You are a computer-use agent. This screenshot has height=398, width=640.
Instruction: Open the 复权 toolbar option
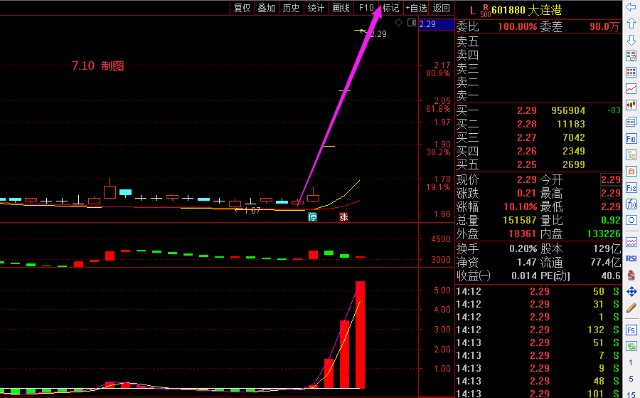(x=242, y=8)
